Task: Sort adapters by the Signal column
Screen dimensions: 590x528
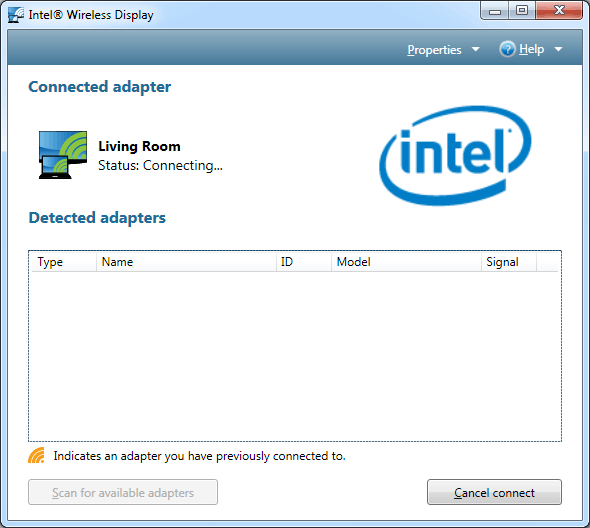Action: (508, 262)
